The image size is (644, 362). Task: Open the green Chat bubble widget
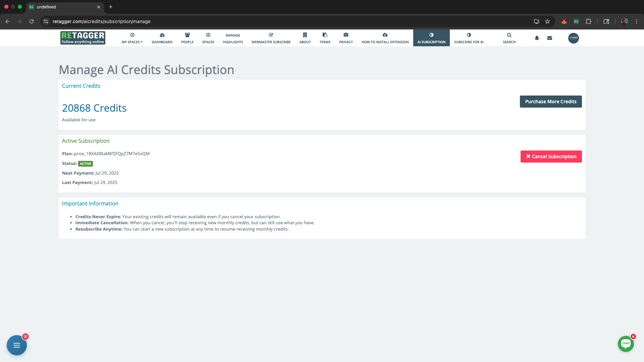coord(626,344)
